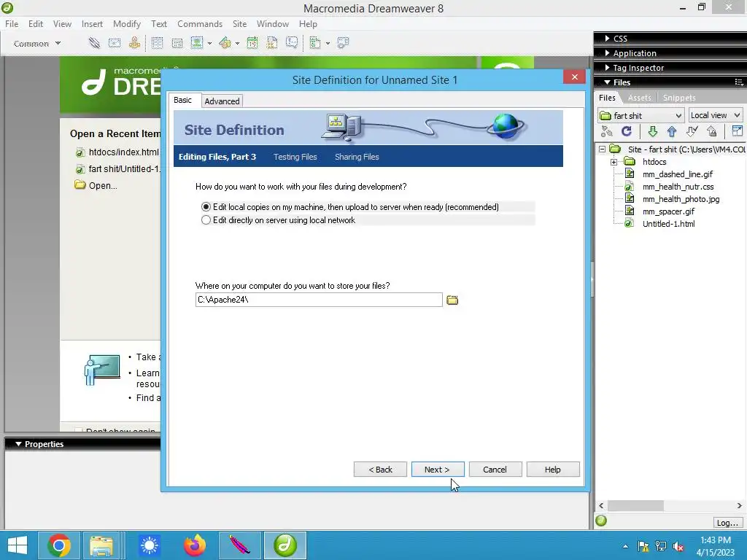Open the Modify menu
The width and height of the screenshot is (747, 560).
[127, 24]
